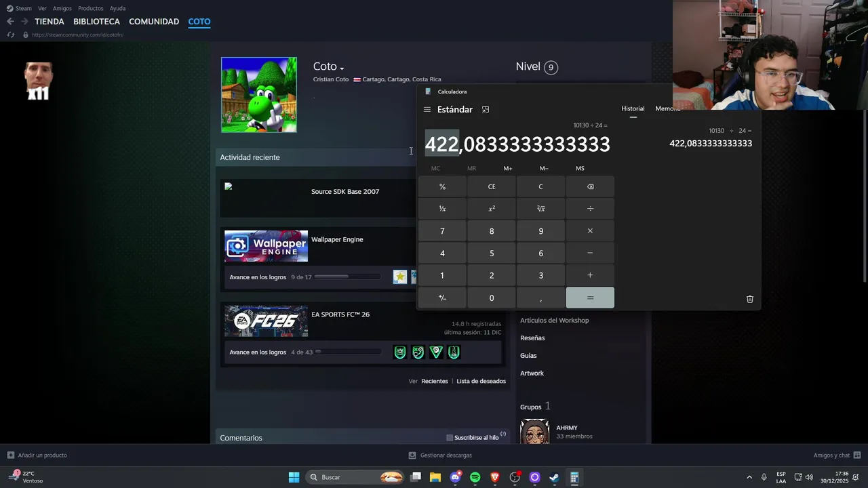Open Windows Start menu

(294, 477)
